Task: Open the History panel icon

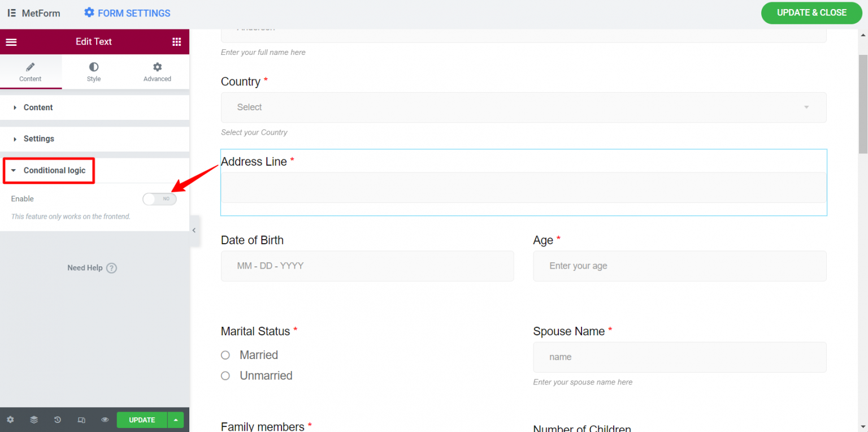Action: [57, 420]
